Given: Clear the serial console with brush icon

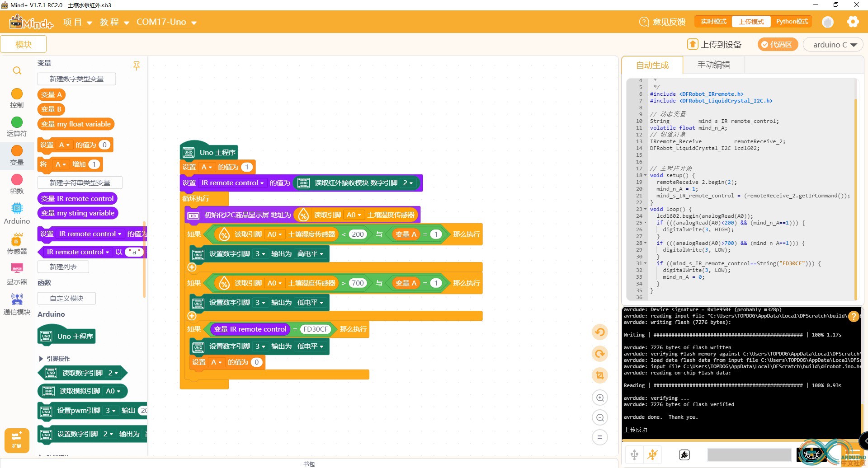Looking at the screenshot, I should point(684,455).
